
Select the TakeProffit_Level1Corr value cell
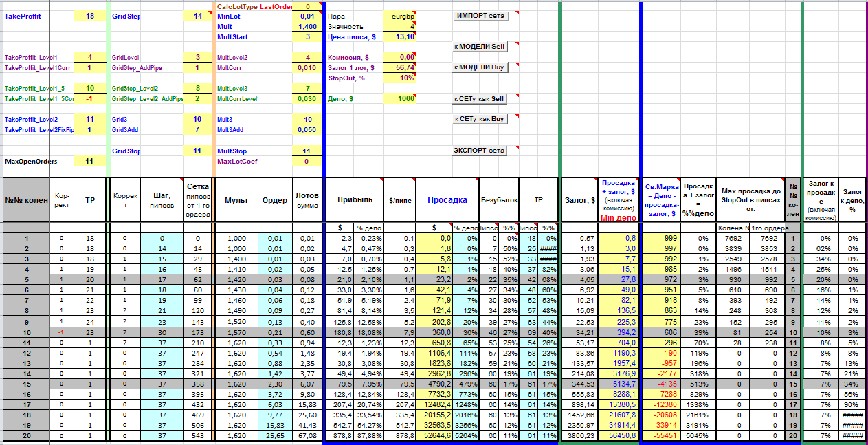90,67
